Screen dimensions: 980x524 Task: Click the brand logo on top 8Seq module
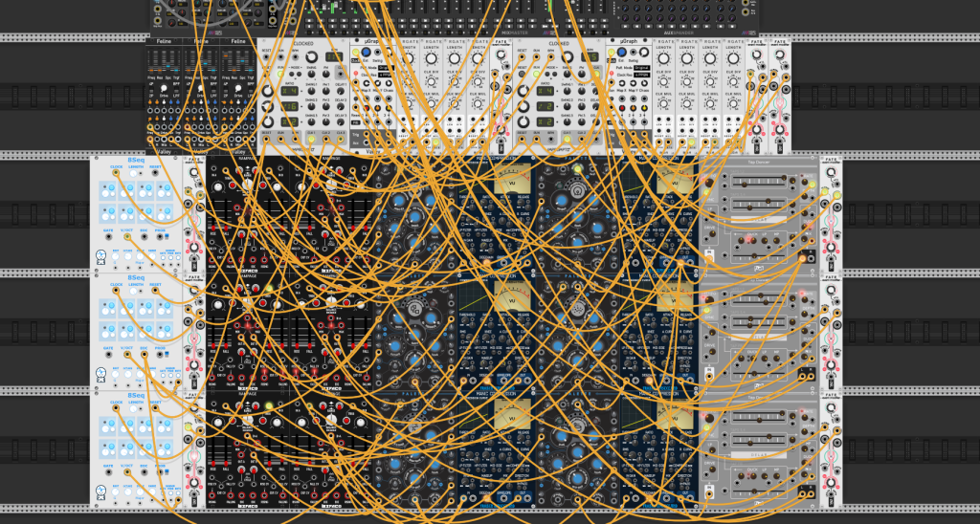[100, 257]
